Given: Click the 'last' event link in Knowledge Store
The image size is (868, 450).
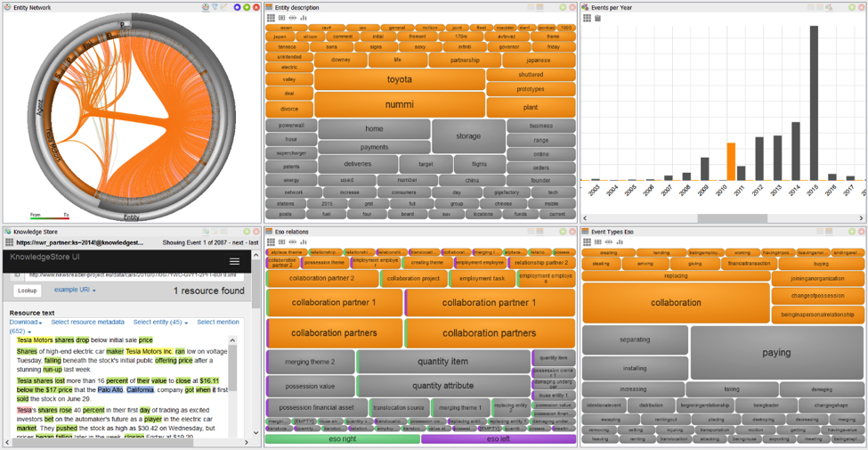Looking at the screenshot, I should (x=254, y=242).
